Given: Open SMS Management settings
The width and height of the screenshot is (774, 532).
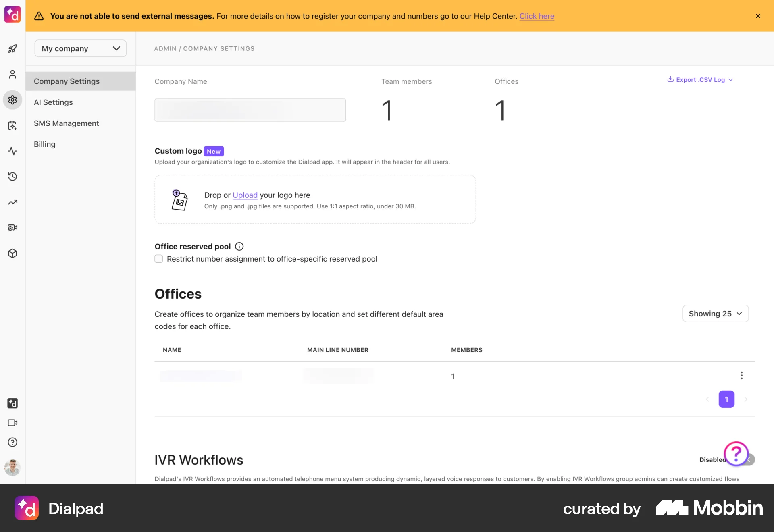Looking at the screenshot, I should [67, 123].
